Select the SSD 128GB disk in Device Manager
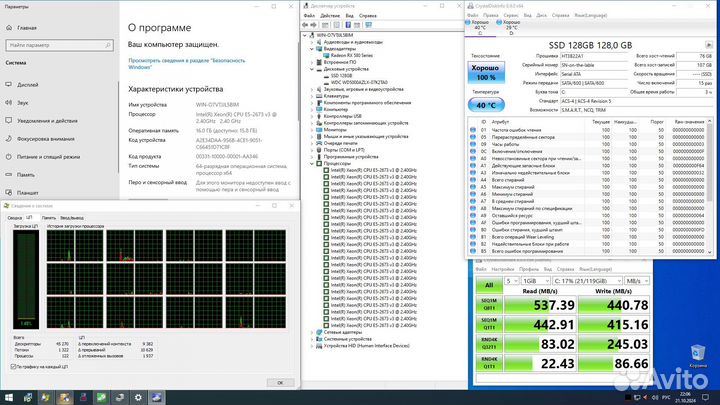 (341, 76)
